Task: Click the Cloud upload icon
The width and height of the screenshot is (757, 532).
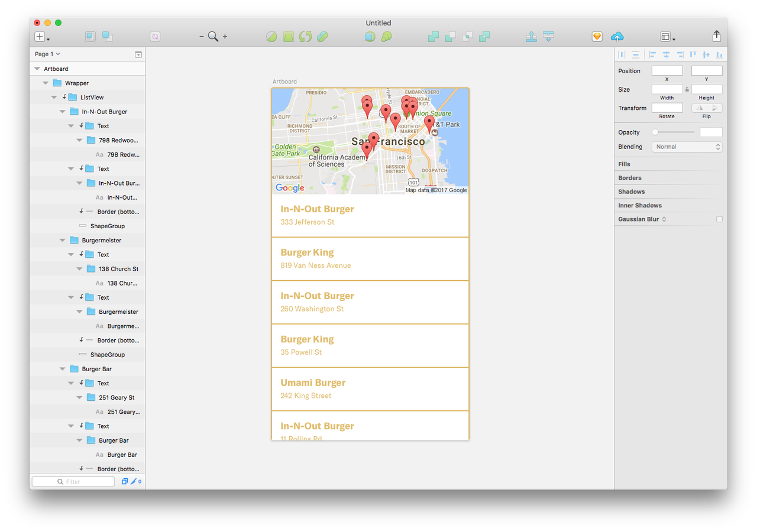Action: click(x=617, y=37)
